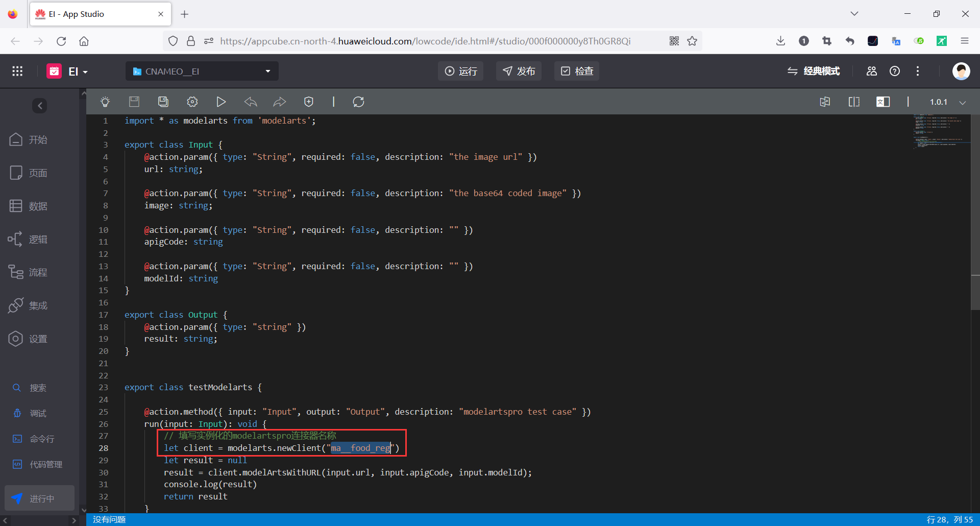Click the refresh icon in editor toolbar

tap(358, 102)
